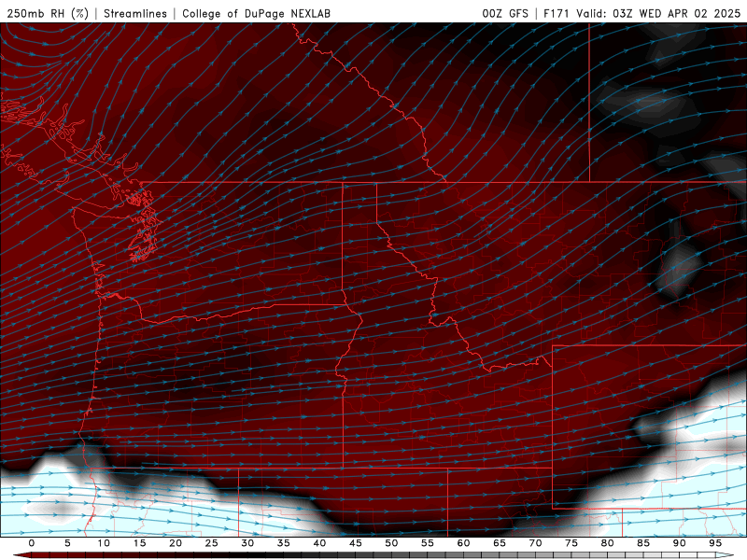Click the '65' color scale label

500,543
